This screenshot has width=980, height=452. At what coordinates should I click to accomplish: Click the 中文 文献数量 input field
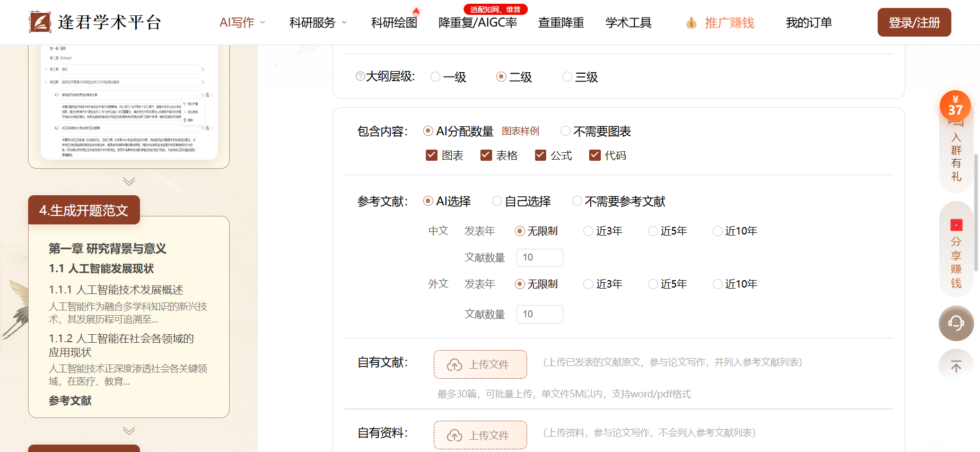coord(539,258)
